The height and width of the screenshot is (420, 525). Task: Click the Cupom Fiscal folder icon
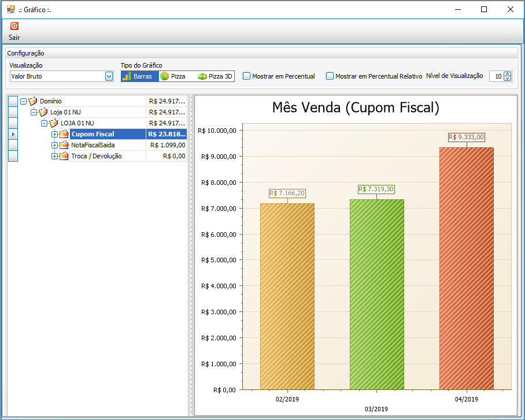(x=64, y=134)
